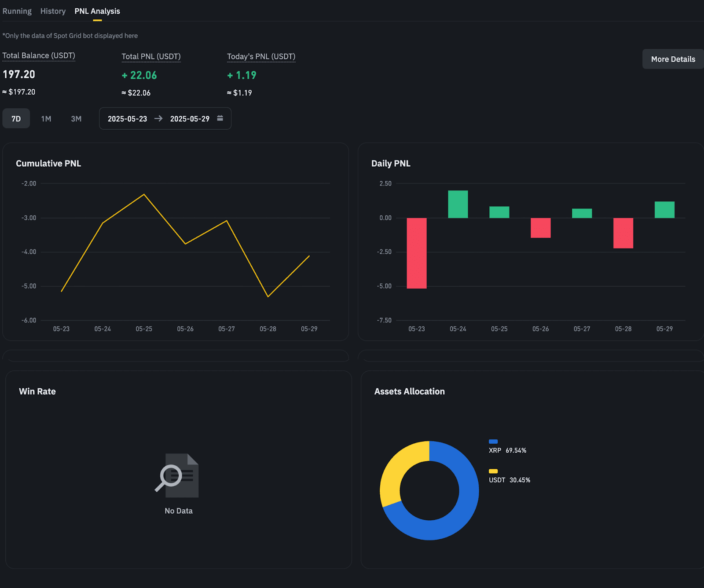Switch to the History tab
This screenshot has height=588, width=704.
[52, 11]
